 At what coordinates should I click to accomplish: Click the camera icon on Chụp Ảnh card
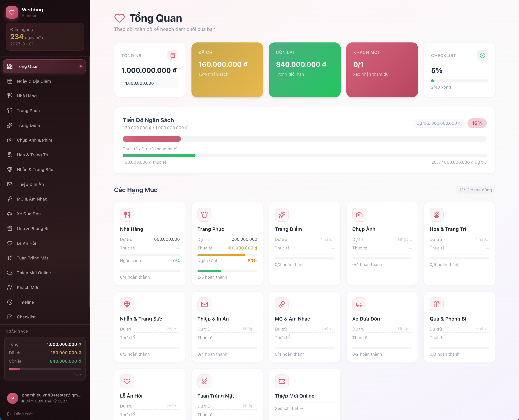359,215
